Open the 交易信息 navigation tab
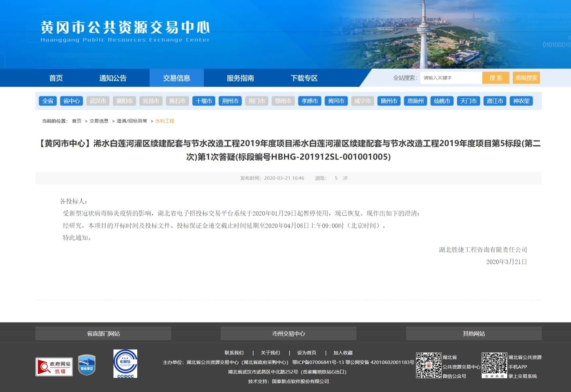The height and width of the screenshot is (392, 571). coord(177,78)
